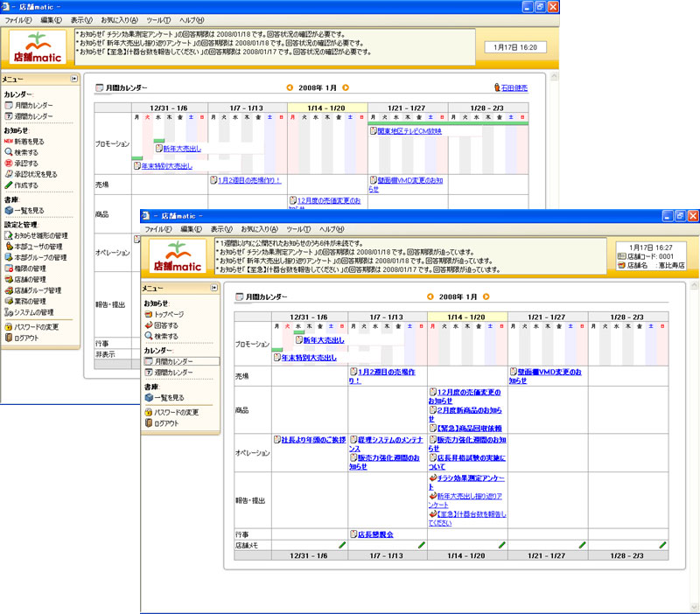Click the トップページ icon in the front window menu
This screenshot has width=700, height=614.
pyautogui.click(x=148, y=314)
